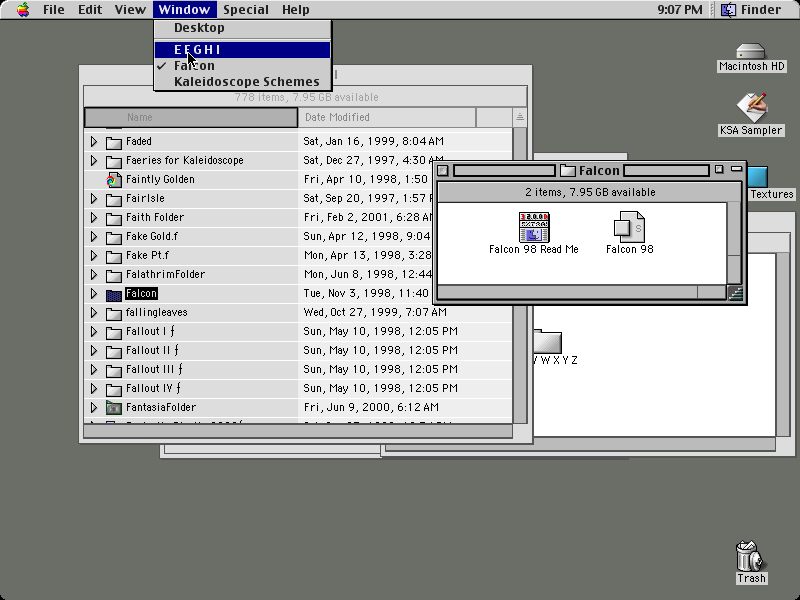Expand the Fake Gold.f disclosure triangle
The image size is (800, 600).
click(x=94, y=236)
